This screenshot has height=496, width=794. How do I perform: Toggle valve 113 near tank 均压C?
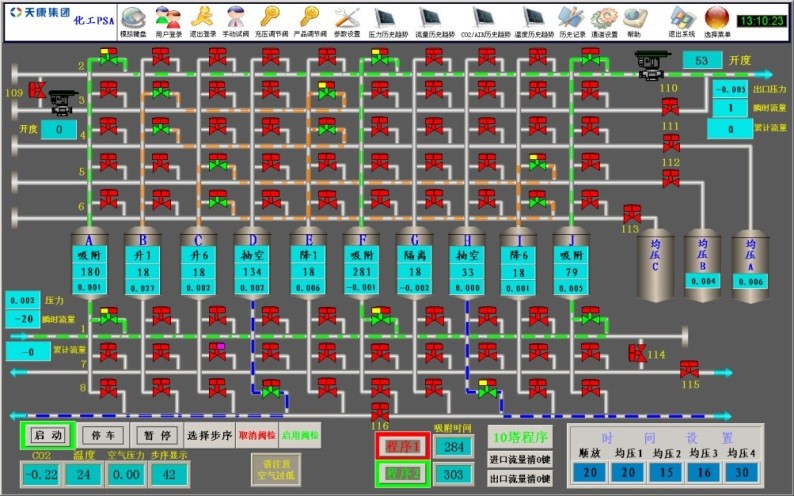pyautogui.click(x=632, y=213)
